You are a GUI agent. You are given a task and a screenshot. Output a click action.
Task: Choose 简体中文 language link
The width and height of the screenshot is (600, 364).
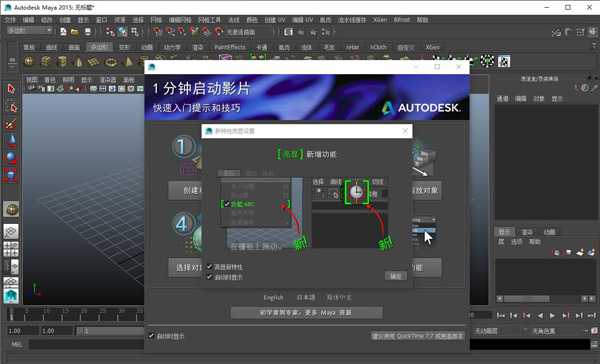point(339,297)
